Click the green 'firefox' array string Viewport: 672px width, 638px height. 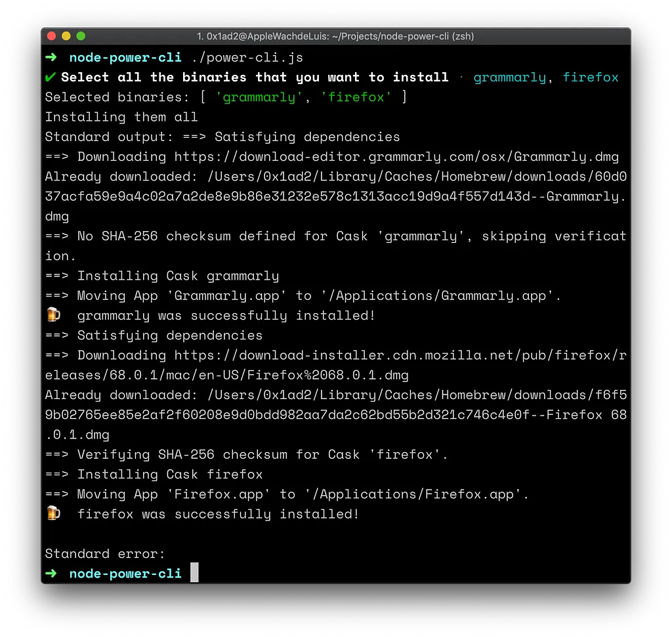pyautogui.click(x=356, y=97)
